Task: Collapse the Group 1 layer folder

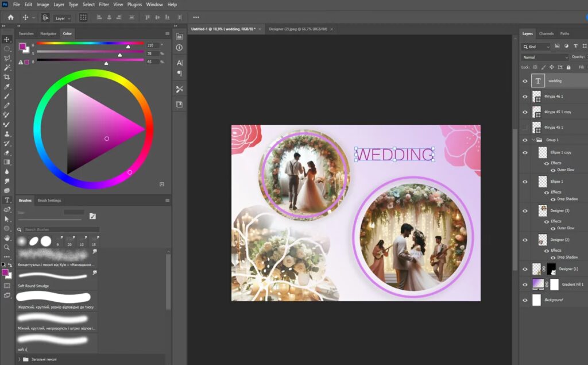Action: coord(533,140)
